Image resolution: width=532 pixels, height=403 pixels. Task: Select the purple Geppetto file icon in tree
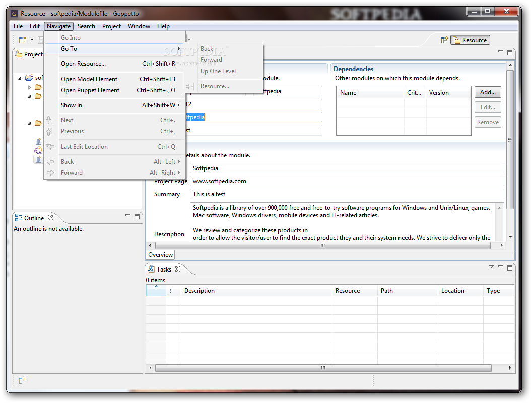pos(38,150)
